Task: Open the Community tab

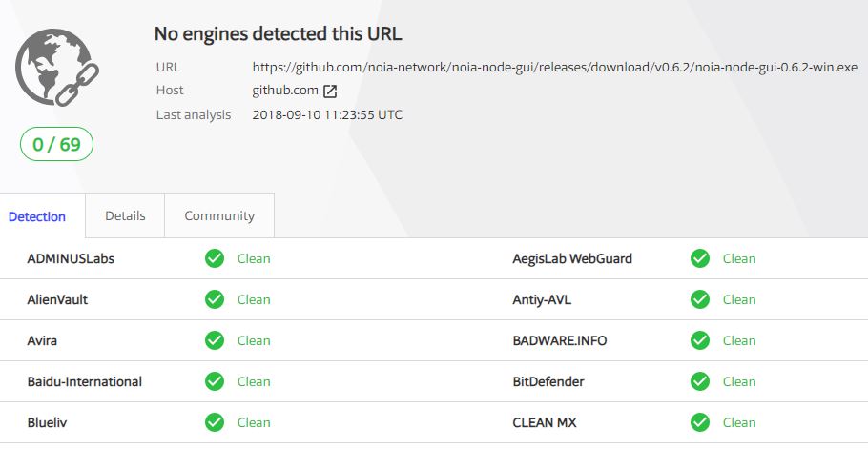Action: click(219, 215)
